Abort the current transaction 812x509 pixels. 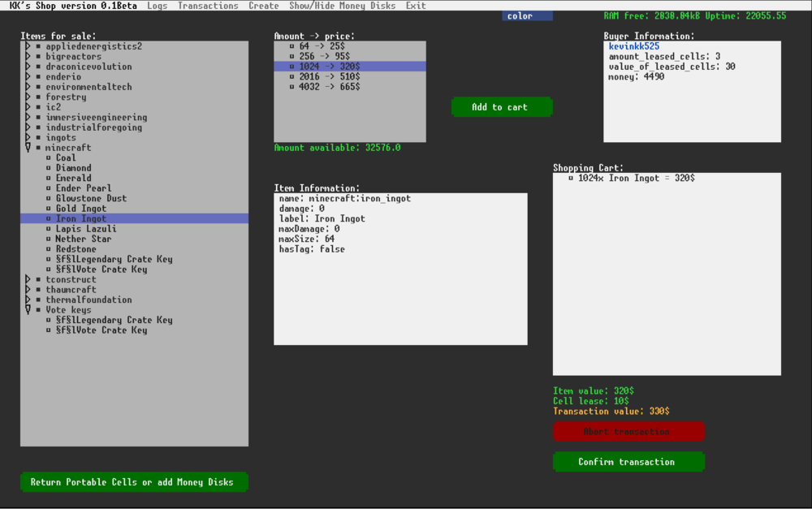click(x=628, y=432)
